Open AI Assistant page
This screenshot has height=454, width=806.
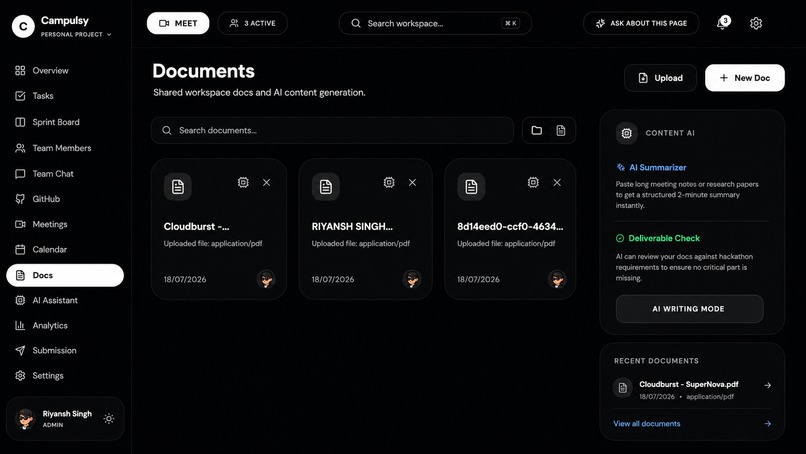tap(65, 300)
